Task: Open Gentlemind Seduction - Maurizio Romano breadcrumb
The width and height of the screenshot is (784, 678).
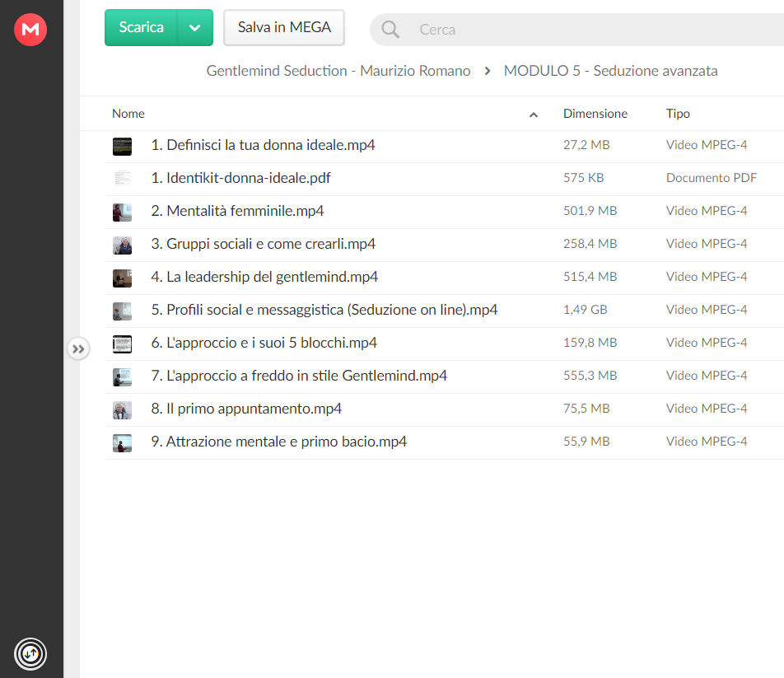Action: [x=338, y=71]
